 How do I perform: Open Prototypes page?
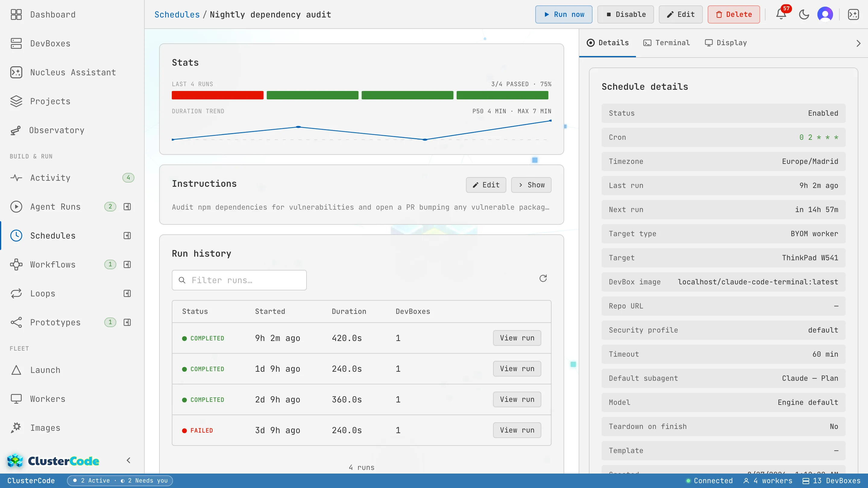[55, 322]
